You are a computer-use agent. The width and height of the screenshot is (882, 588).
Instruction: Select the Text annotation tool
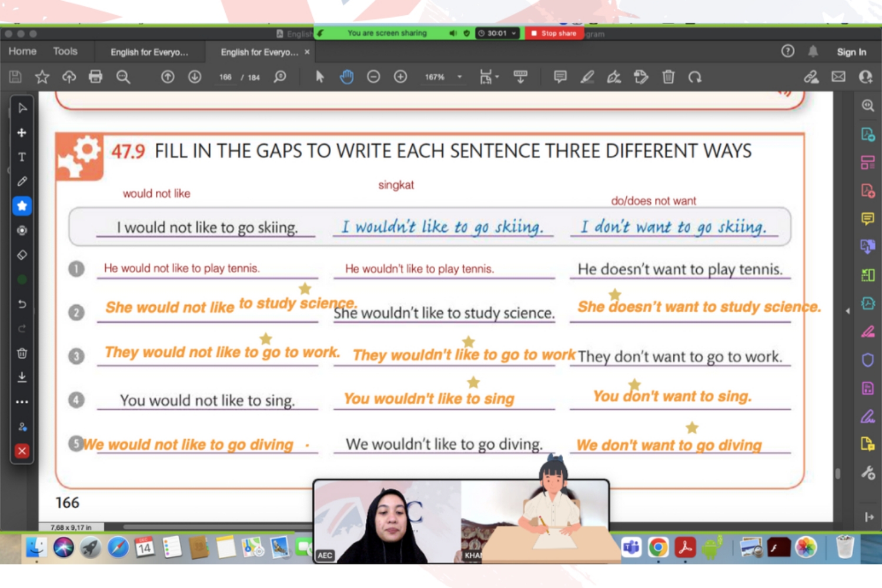(x=22, y=157)
